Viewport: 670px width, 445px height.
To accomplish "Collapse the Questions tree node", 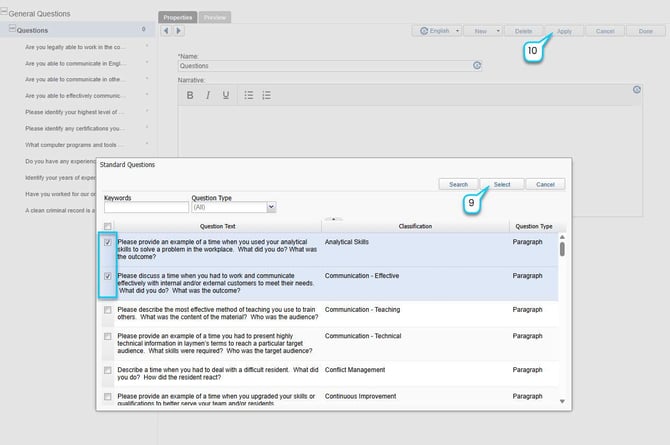I will tap(11, 30).
